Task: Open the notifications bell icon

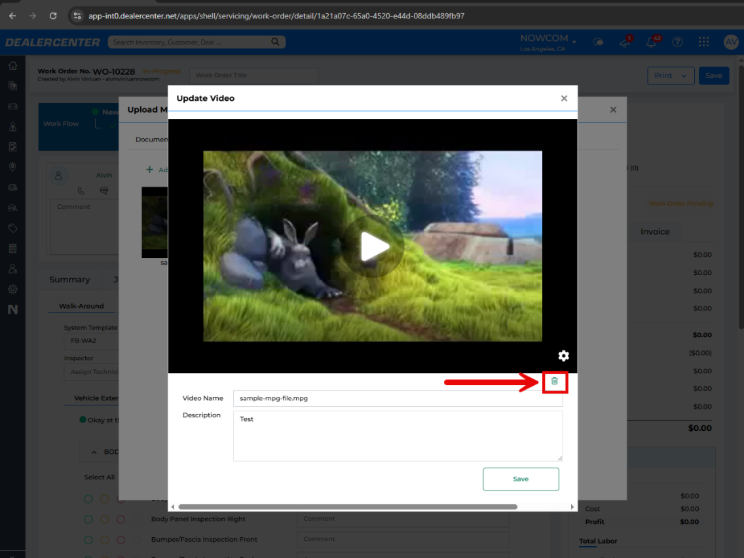Action: tap(651, 42)
